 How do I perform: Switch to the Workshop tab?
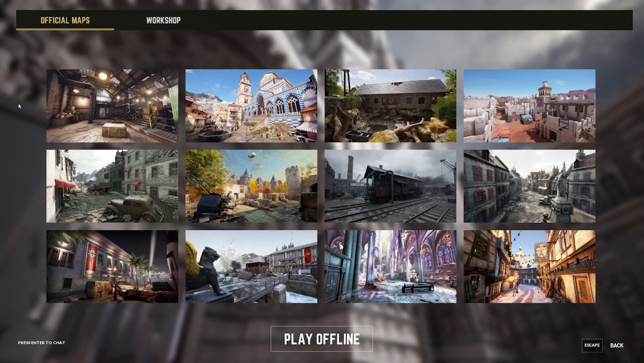pos(163,20)
